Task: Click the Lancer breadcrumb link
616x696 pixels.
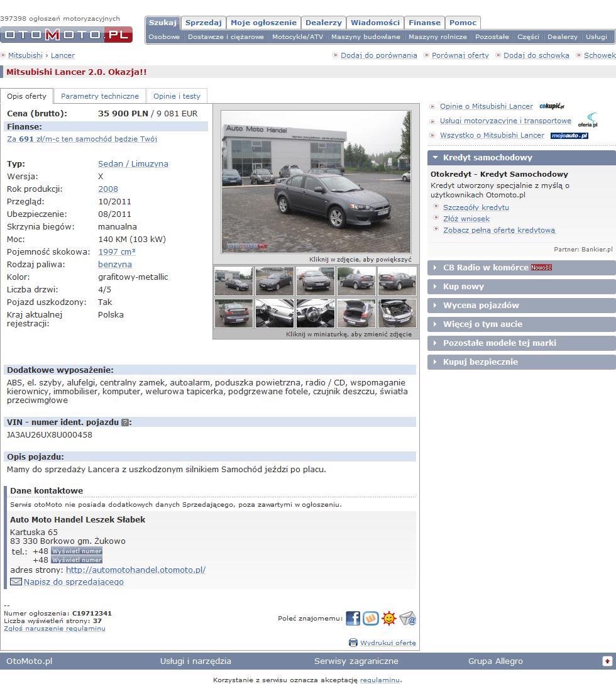Action: (63, 55)
